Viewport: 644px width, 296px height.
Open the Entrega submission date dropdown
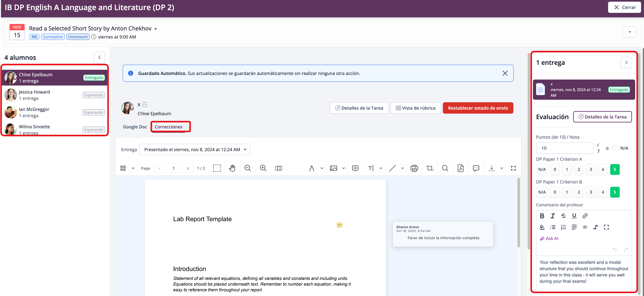click(x=195, y=150)
